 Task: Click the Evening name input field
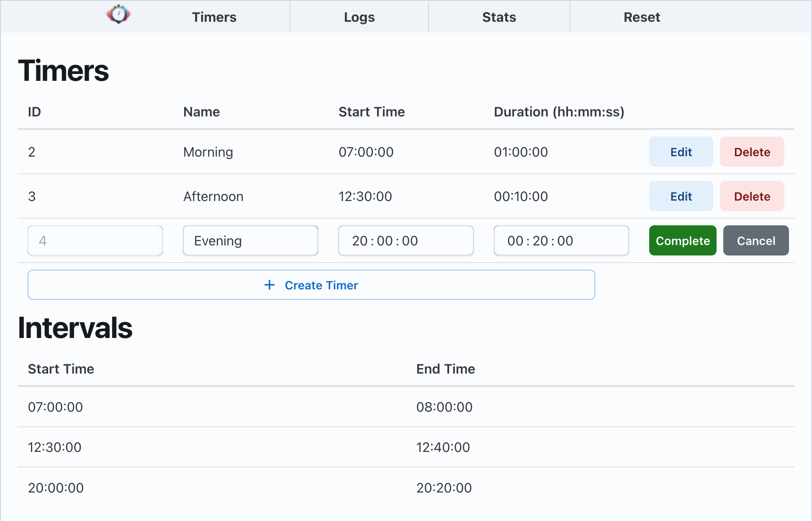250,241
